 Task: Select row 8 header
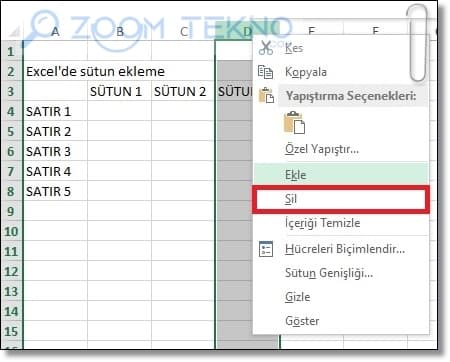(x=11, y=191)
